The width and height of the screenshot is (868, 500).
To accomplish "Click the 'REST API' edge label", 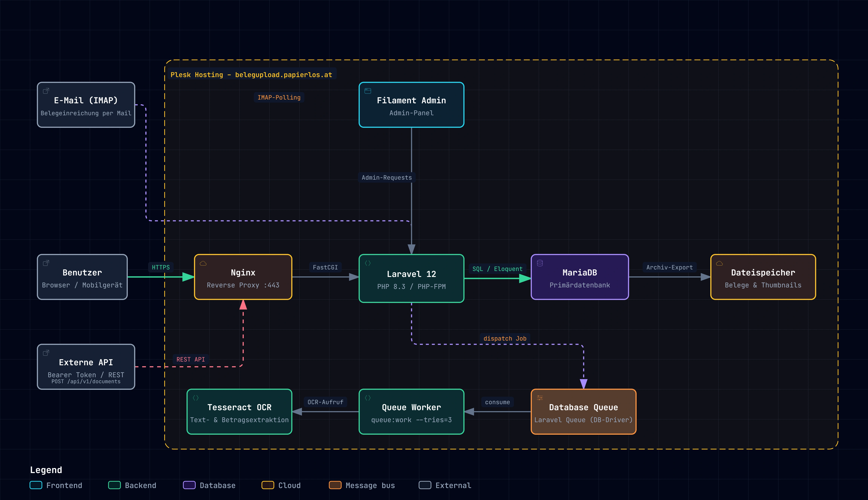I will click(190, 359).
